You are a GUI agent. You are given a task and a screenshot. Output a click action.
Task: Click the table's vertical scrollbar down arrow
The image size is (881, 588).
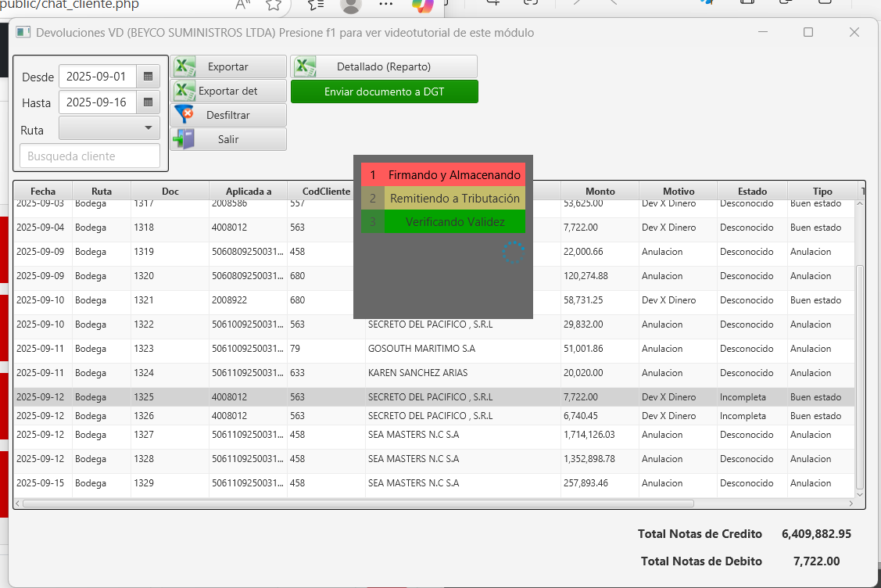[x=860, y=494]
